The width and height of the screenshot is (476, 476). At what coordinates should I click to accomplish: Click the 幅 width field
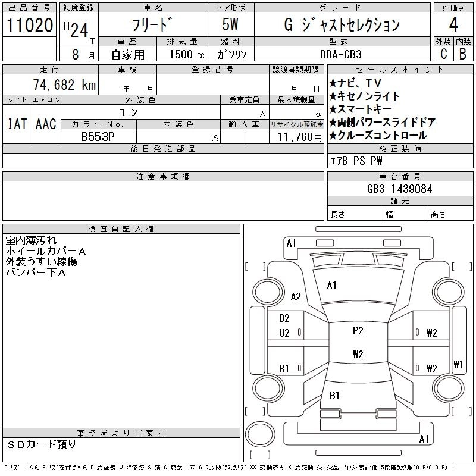[405, 214]
